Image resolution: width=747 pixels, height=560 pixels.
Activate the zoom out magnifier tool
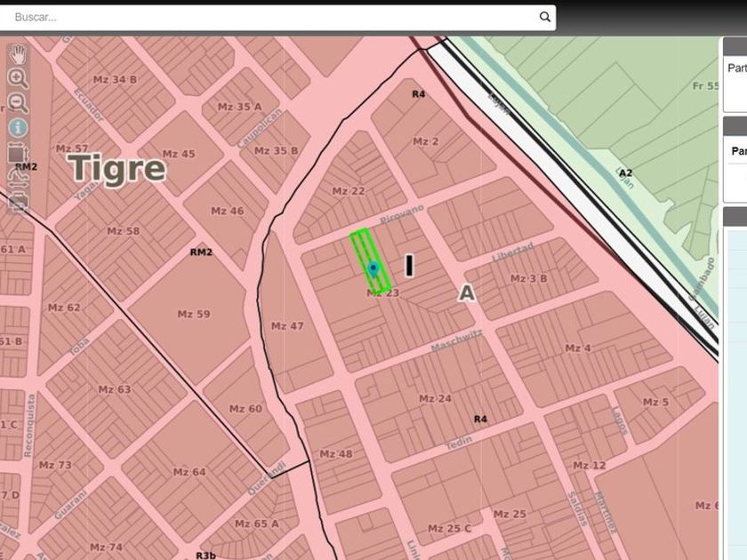tap(18, 103)
